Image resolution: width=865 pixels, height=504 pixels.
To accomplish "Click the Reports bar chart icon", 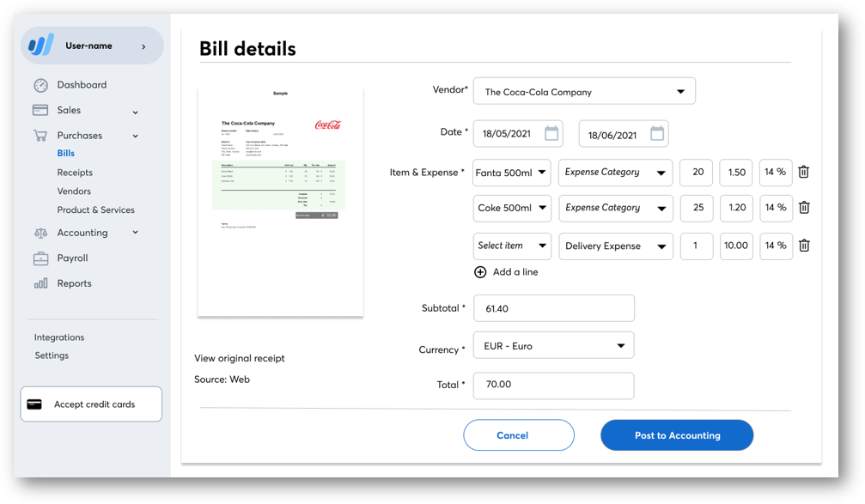I will pos(40,283).
